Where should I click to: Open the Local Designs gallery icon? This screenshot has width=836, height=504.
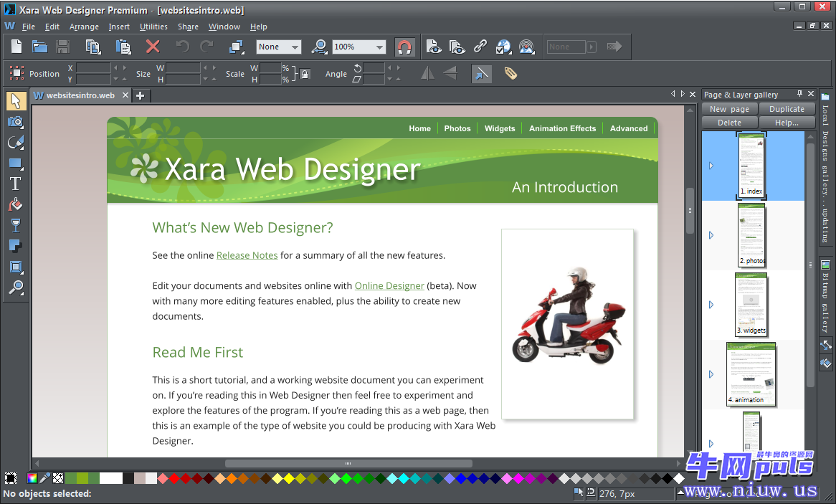tap(825, 97)
